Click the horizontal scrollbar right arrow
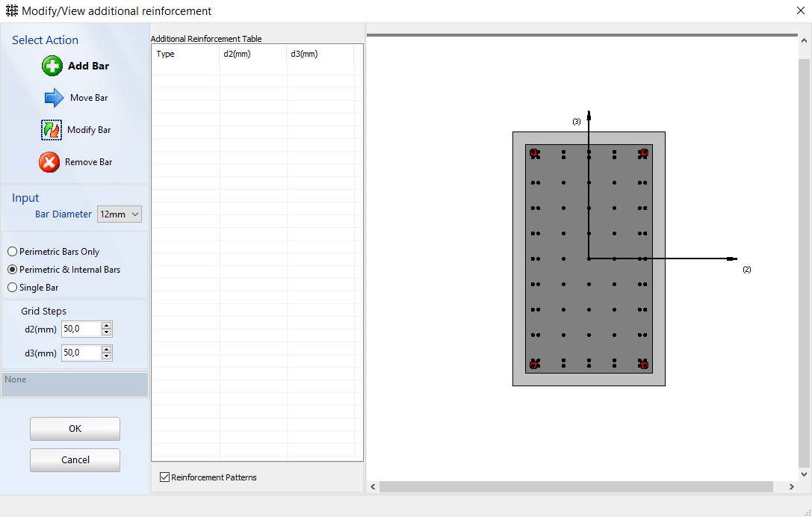This screenshot has height=517, width=812. [x=791, y=487]
